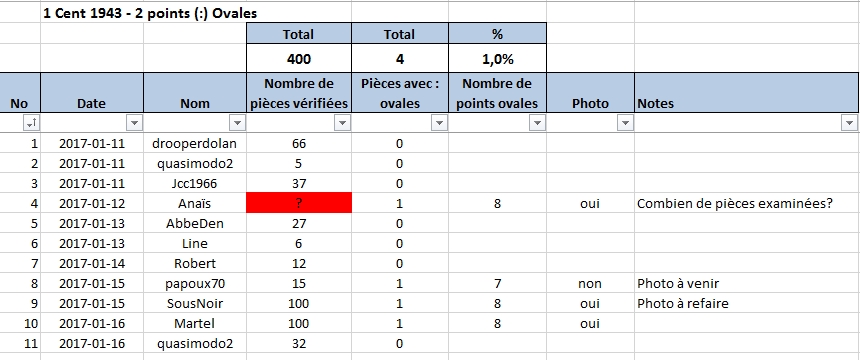
Task: Select date cell 2017-01-14 for Robert
Action: click(x=92, y=263)
